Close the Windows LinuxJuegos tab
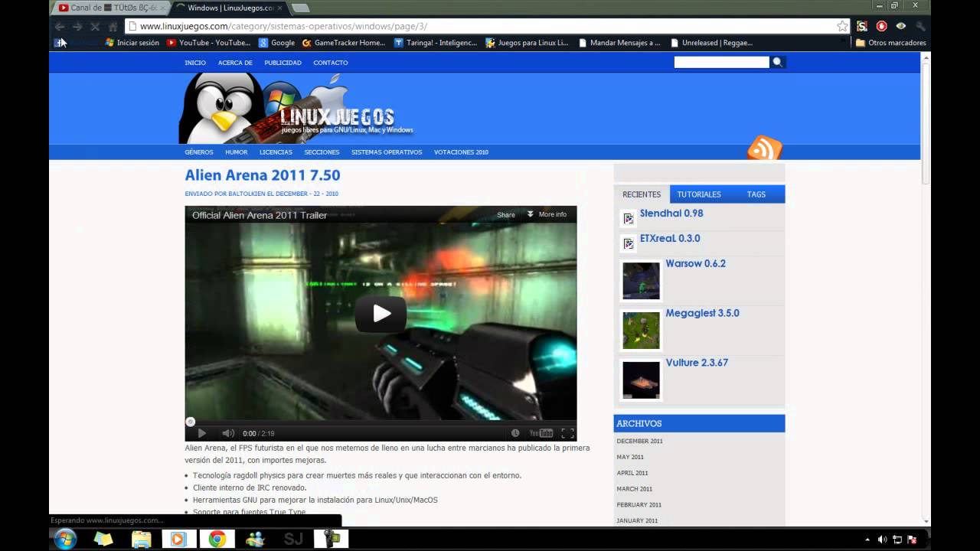This screenshot has width=980, height=551. pyautogui.click(x=279, y=8)
